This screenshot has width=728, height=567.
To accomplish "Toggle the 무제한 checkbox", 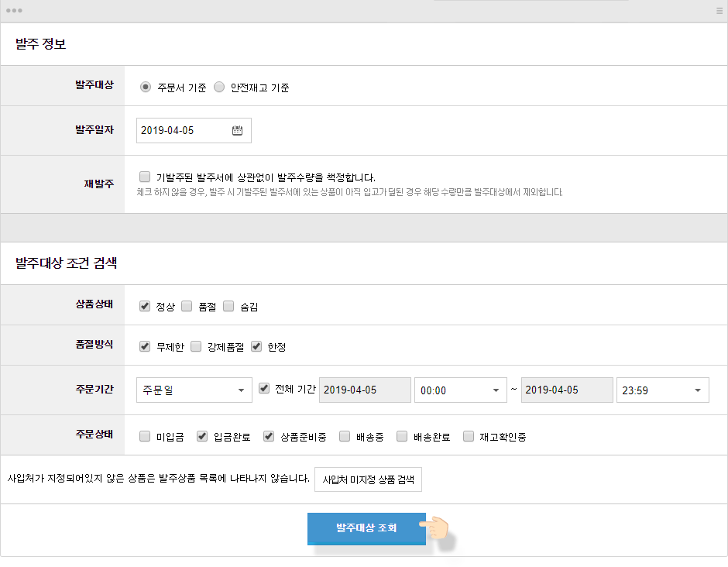I will pos(145,346).
